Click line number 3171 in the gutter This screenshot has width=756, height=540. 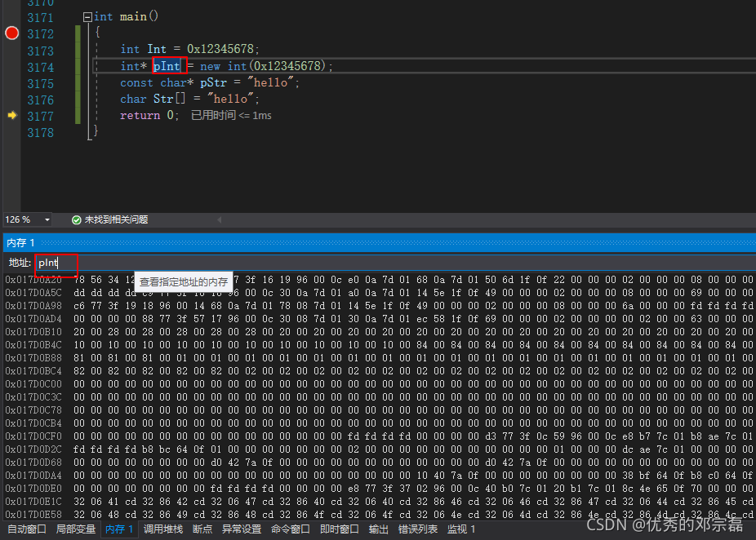[x=41, y=18]
